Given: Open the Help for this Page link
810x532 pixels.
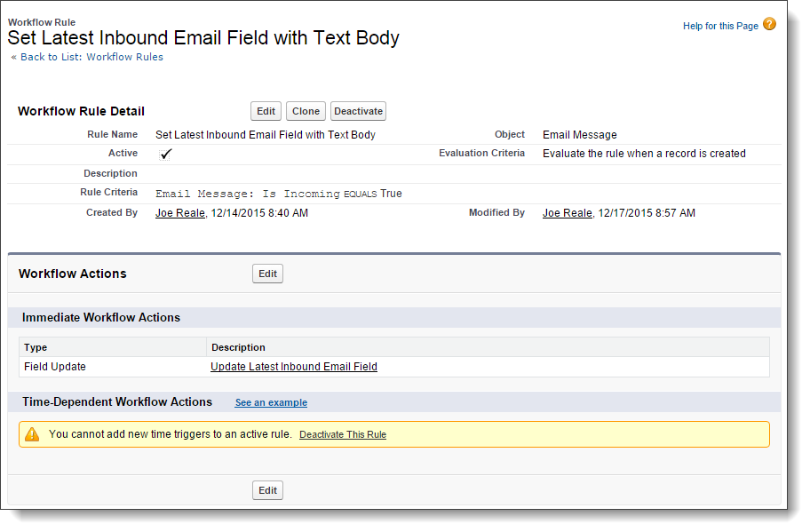Looking at the screenshot, I should 720,26.
